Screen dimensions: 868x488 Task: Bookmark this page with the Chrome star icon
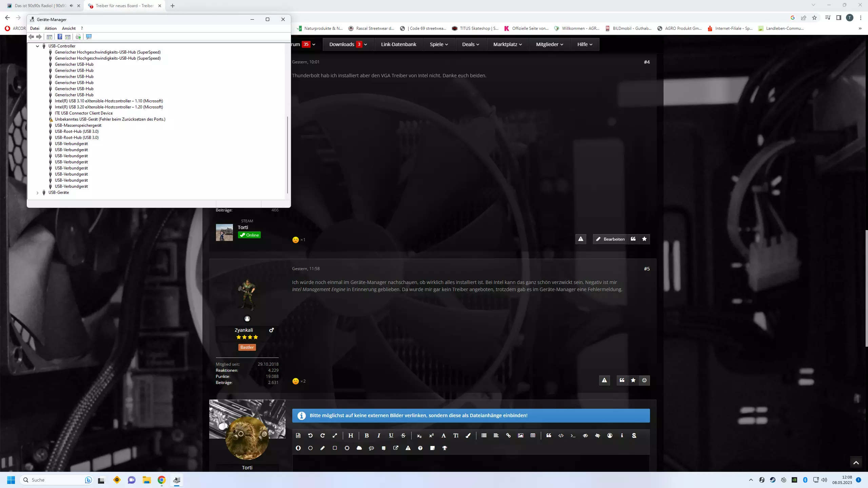814,18
